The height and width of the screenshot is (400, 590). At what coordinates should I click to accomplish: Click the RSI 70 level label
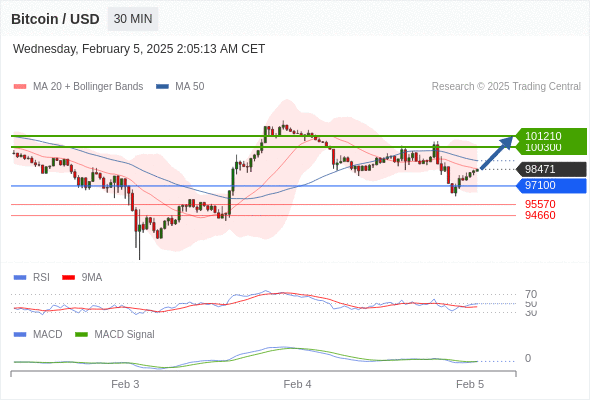tap(531, 294)
